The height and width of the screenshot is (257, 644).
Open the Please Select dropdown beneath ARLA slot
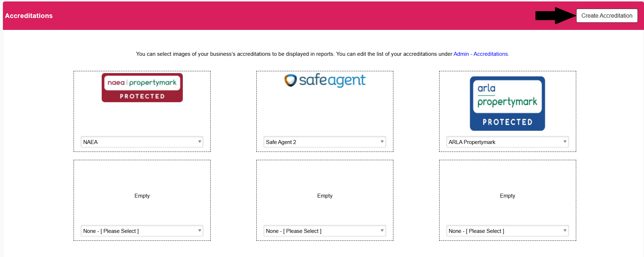[507, 231]
